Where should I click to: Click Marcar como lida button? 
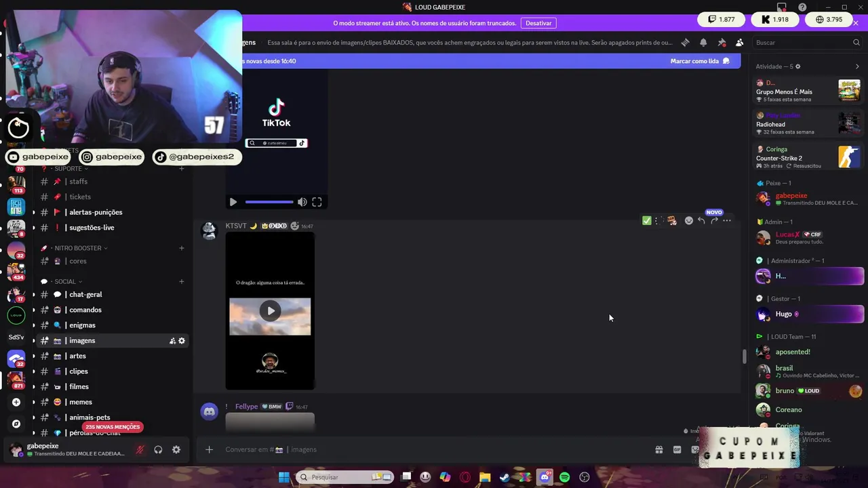(700, 61)
